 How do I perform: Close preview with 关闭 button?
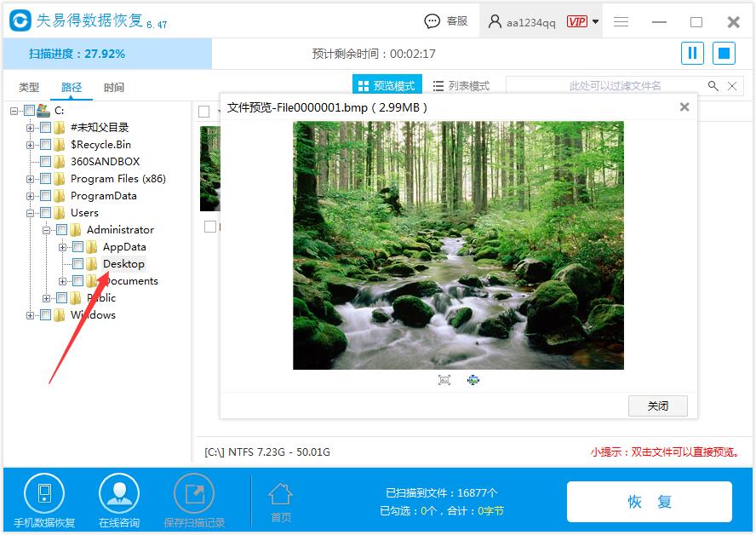pos(657,406)
